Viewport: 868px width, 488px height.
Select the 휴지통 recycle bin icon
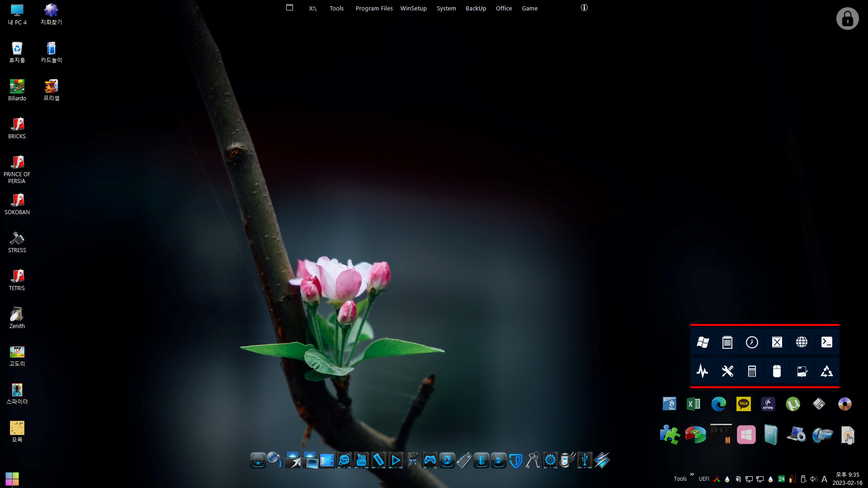(x=17, y=52)
